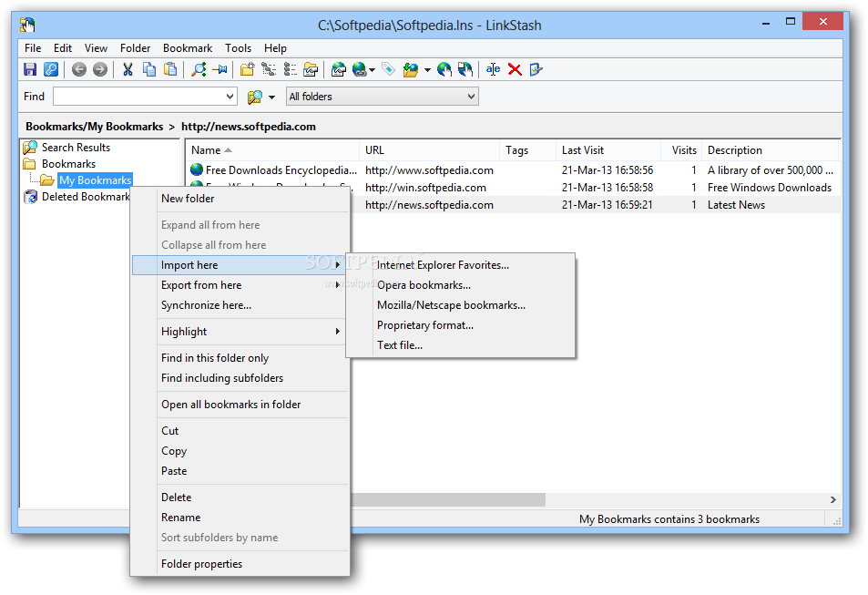Viewport: 868px width, 595px height.
Task: Click the Forward arrow toolbar icon
Action: [99, 69]
